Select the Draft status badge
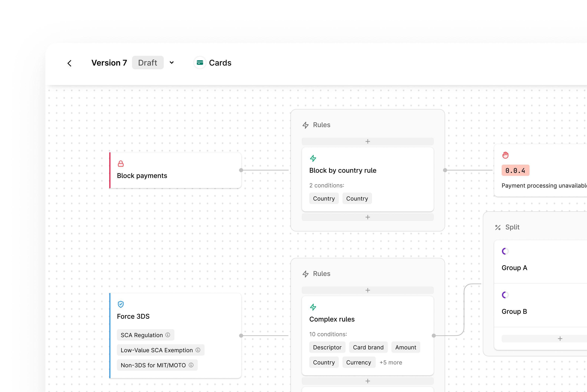 [x=148, y=63]
